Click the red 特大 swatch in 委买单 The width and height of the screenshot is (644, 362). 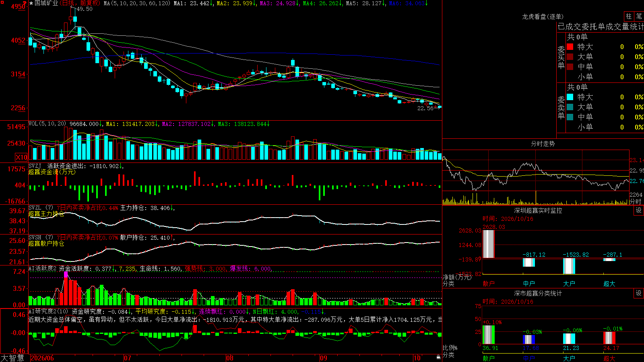tap(570, 47)
